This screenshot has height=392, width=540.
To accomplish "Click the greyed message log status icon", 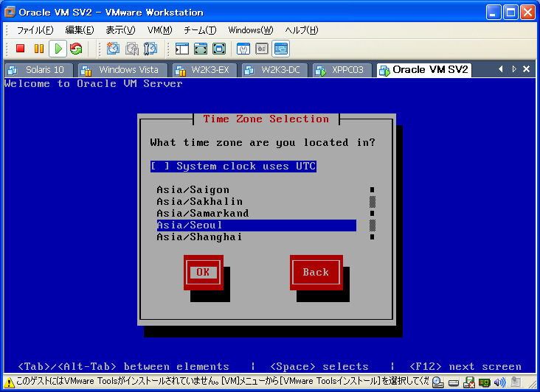I will 516,382.
